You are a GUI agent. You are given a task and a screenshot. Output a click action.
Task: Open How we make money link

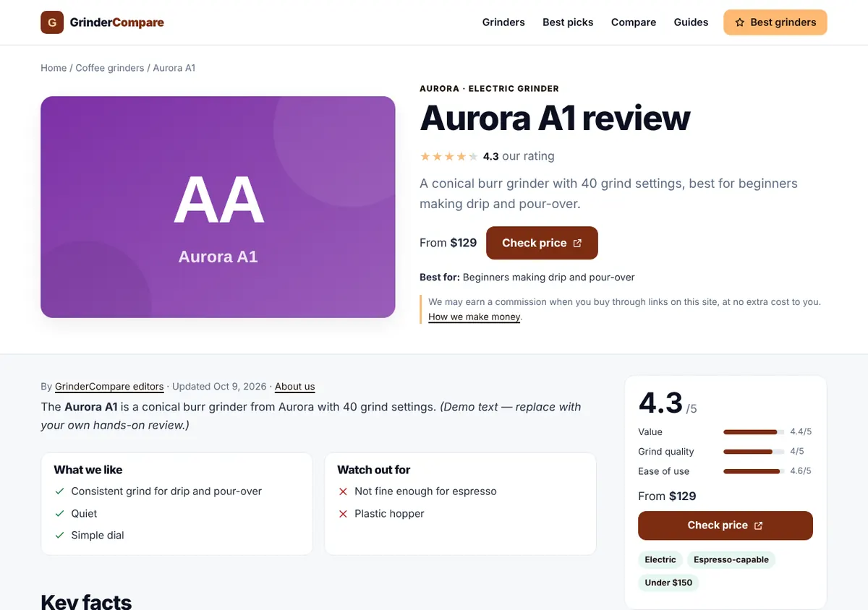coord(475,317)
